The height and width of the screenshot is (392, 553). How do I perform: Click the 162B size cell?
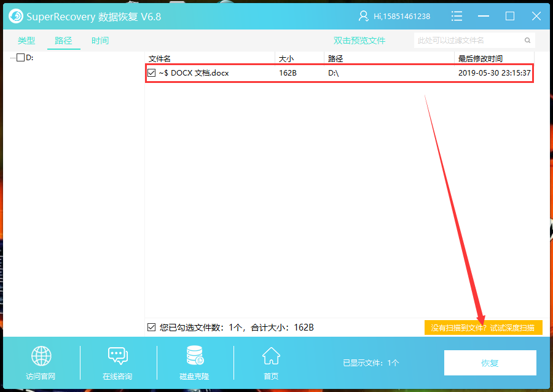pyautogui.click(x=288, y=73)
